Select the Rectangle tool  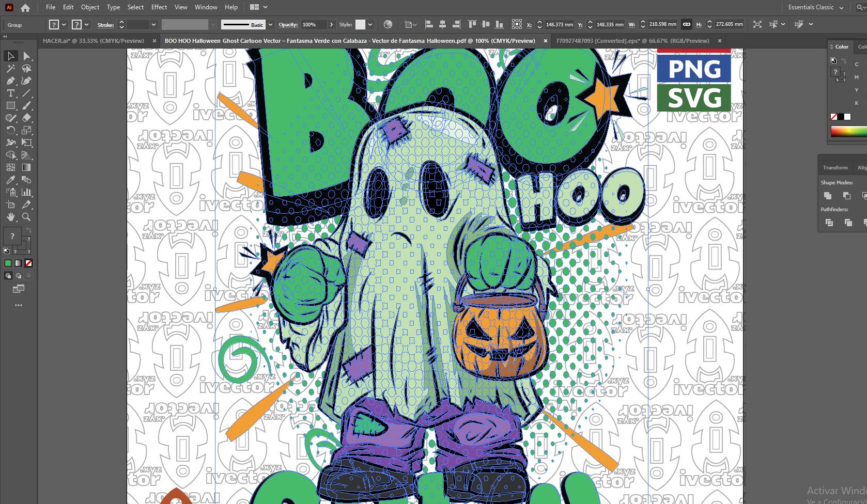[10, 105]
